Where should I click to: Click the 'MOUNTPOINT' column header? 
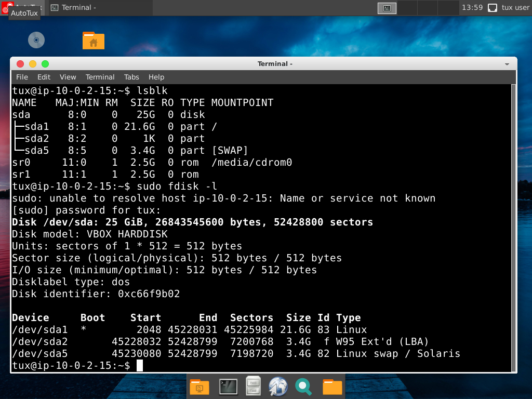pos(242,102)
